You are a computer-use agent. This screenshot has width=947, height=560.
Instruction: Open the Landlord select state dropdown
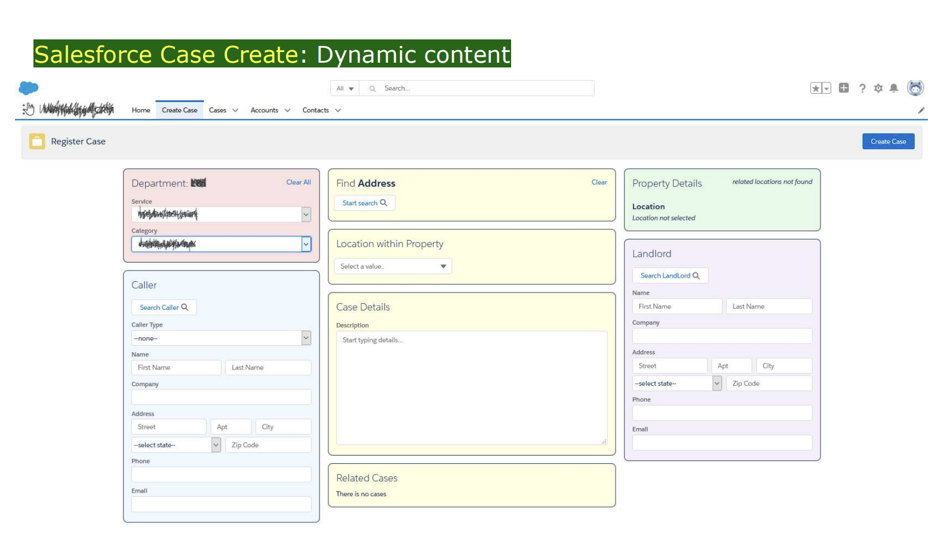pos(677,383)
